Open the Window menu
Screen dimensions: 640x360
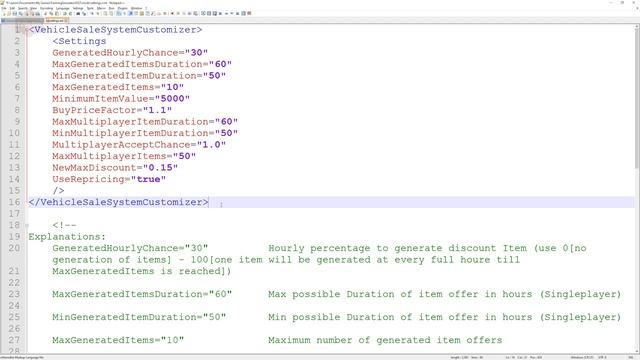136,8
